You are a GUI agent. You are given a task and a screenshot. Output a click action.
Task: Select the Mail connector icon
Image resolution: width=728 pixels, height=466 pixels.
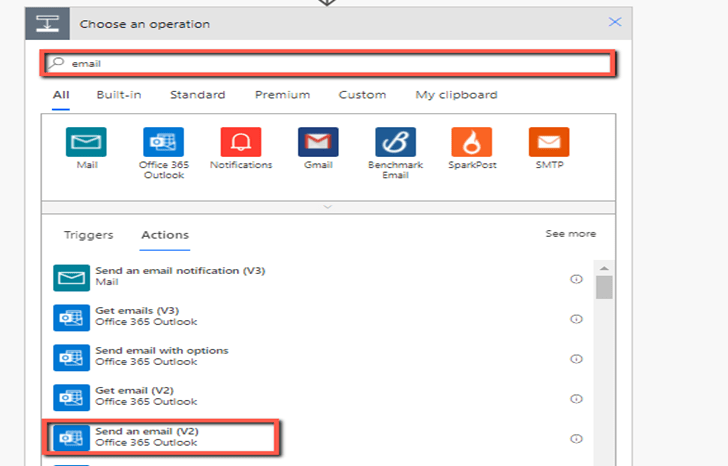point(86,142)
